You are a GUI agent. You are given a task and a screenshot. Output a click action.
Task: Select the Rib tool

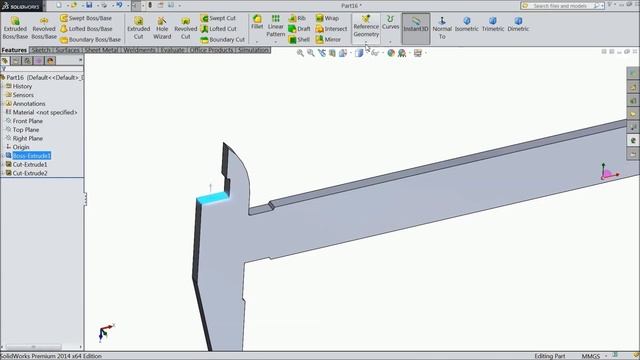(x=297, y=18)
